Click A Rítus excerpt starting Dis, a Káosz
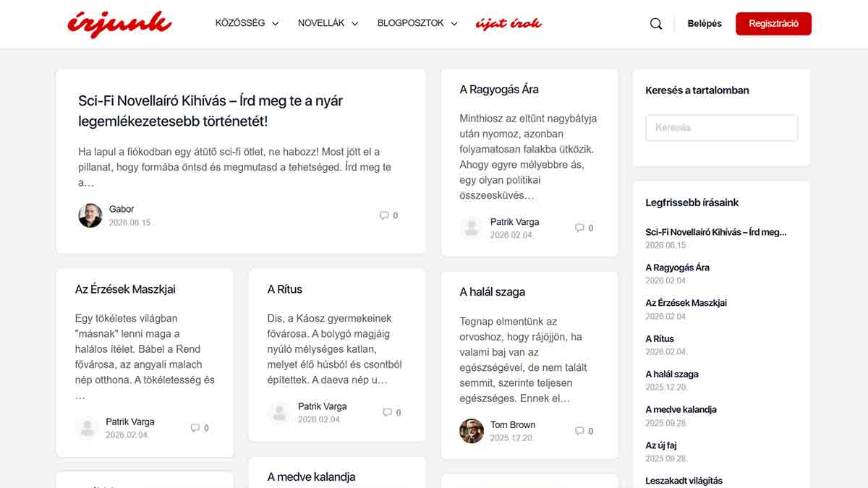Viewport: 868px width, 488px height. click(x=334, y=348)
